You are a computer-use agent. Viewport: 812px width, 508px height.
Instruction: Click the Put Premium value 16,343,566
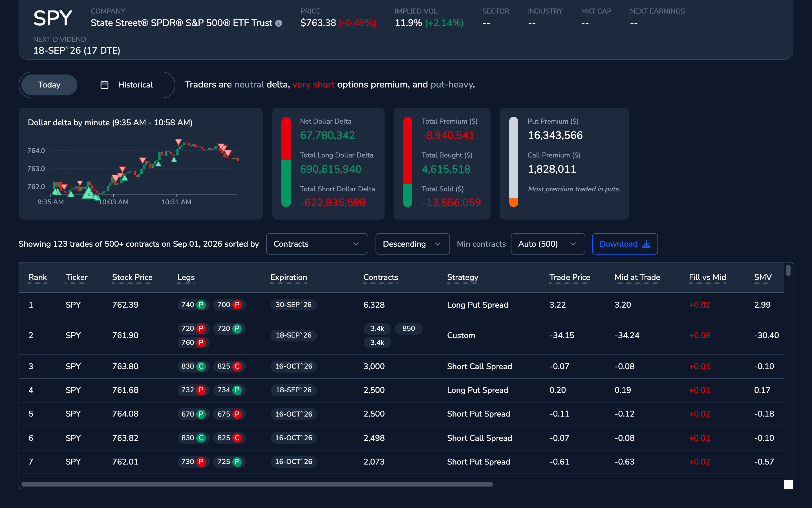pyautogui.click(x=555, y=135)
